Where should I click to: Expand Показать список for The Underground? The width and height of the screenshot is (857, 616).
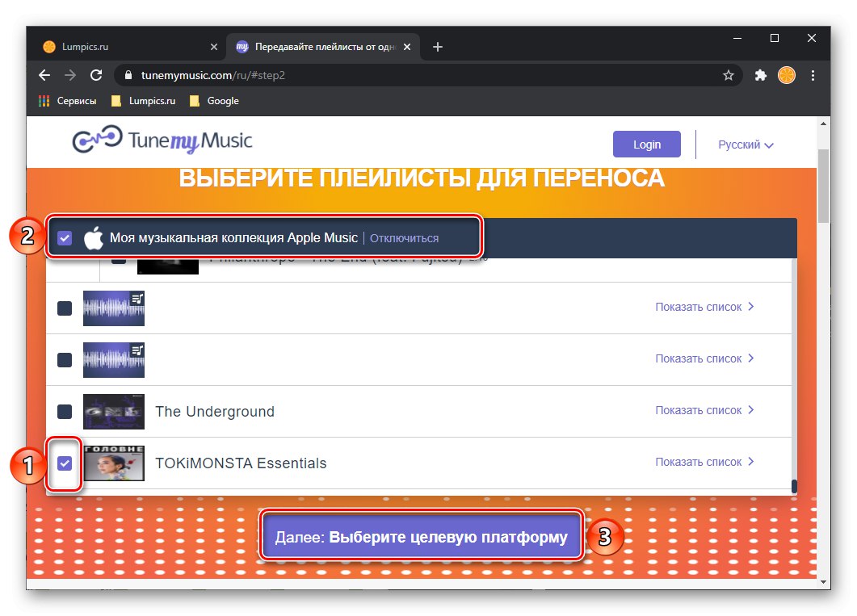pyautogui.click(x=704, y=410)
